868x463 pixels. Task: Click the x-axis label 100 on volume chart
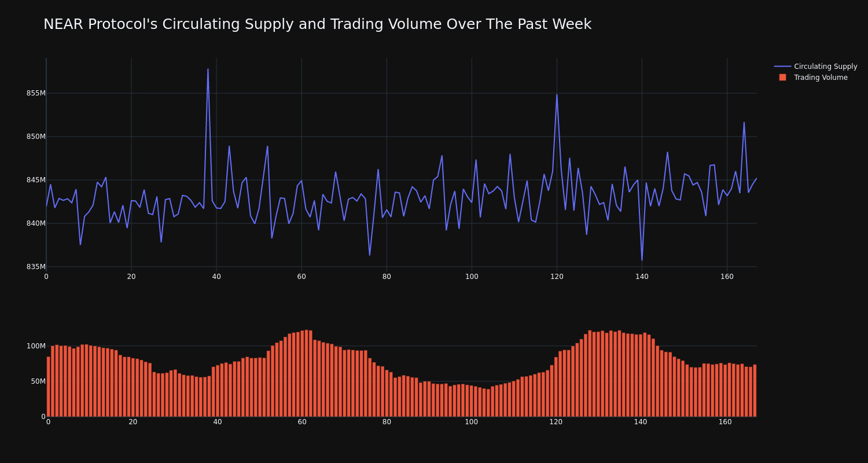472,422
